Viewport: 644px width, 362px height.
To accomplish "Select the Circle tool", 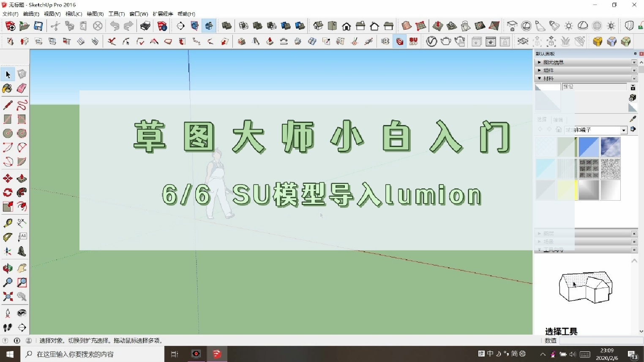I will 8,133.
